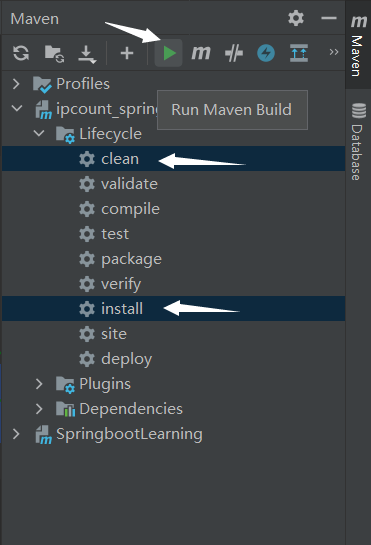
Task: Toggle Offline Mode lightning icon
Action: (266, 53)
